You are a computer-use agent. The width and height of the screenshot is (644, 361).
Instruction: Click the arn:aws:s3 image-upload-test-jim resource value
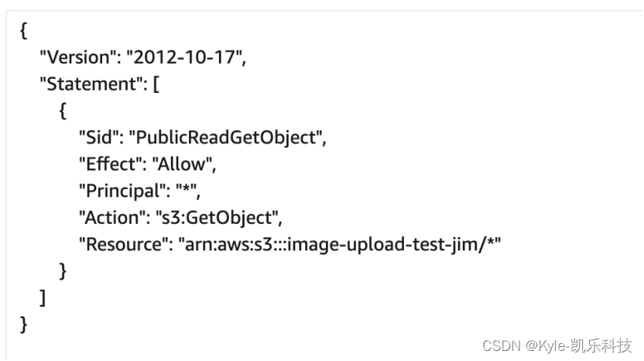click(339, 245)
